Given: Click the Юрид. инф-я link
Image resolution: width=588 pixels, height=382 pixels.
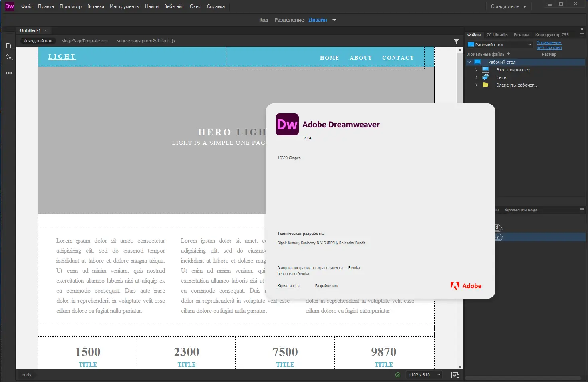Looking at the screenshot, I should tap(288, 286).
